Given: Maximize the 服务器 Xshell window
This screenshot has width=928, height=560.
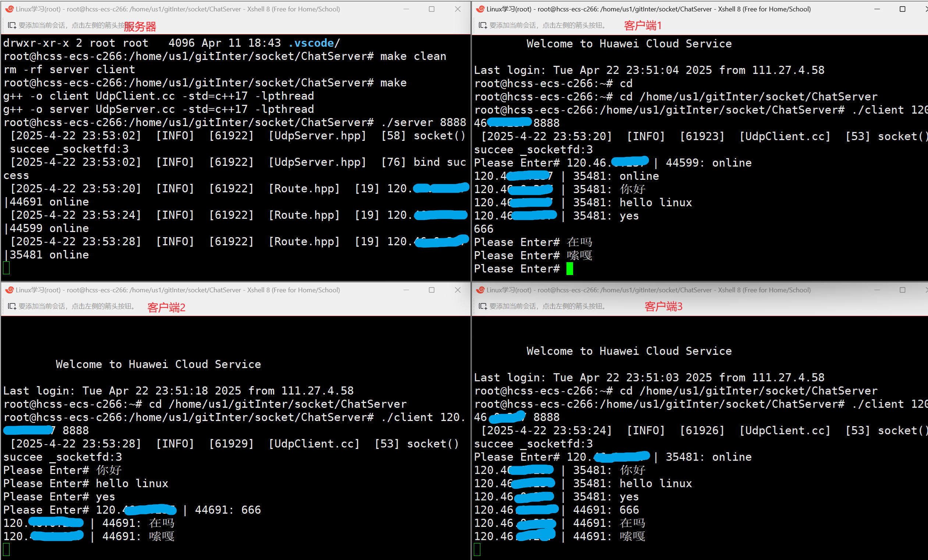Looking at the screenshot, I should pyautogui.click(x=431, y=9).
